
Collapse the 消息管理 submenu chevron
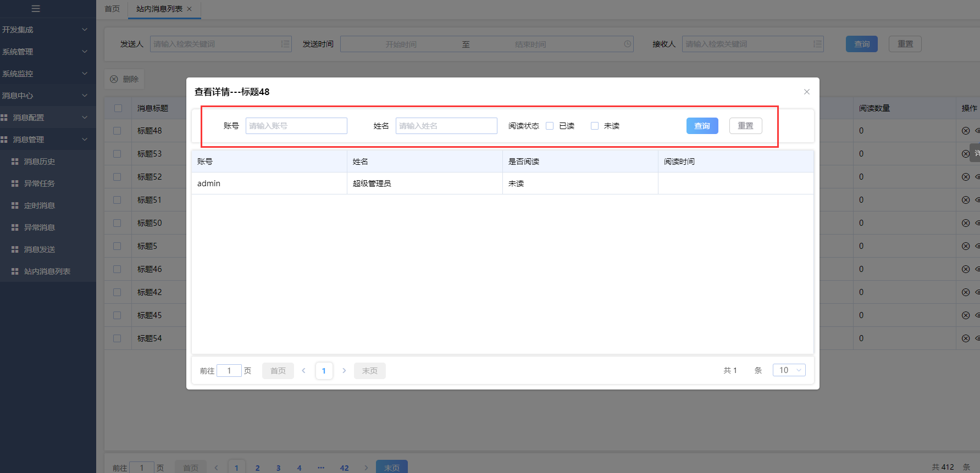coord(85,140)
